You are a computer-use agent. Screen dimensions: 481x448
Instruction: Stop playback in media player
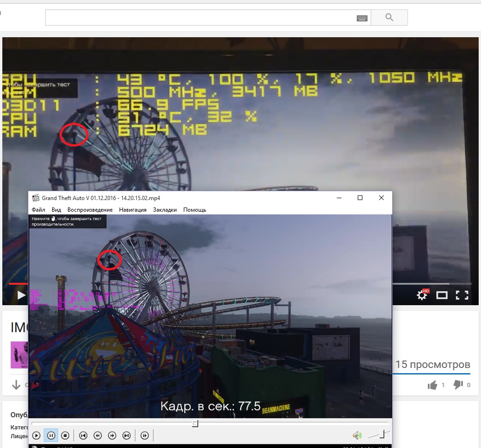(x=65, y=435)
